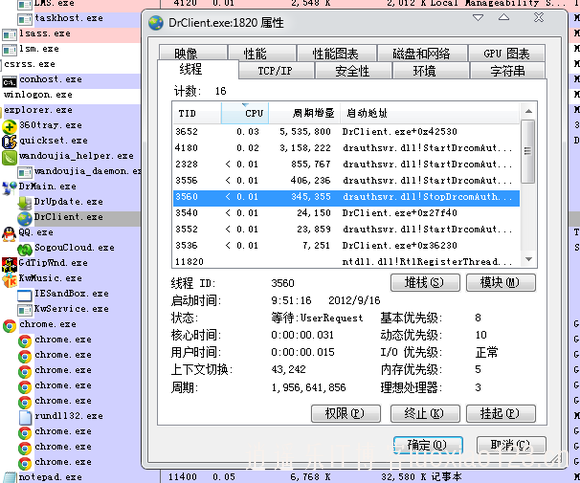The width and height of the screenshot is (580, 483).
Task: Click the 挂起(P) suspend button
Action: click(x=500, y=413)
